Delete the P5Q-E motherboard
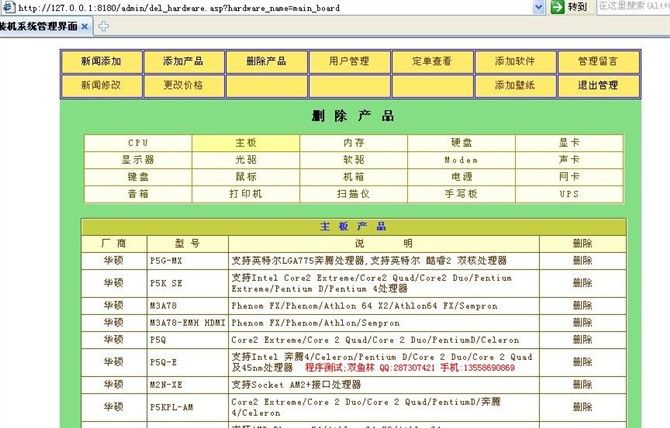 pyautogui.click(x=582, y=362)
